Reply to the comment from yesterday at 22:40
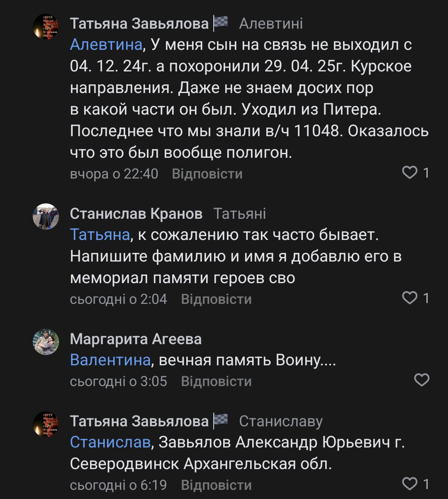Screen dimensions: 448x499 pos(207,174)
